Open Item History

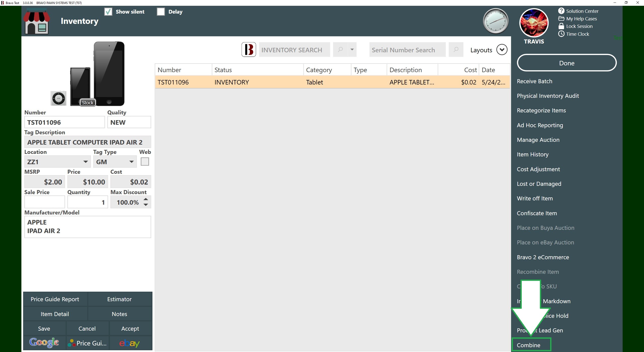click(x=533, y=154)
